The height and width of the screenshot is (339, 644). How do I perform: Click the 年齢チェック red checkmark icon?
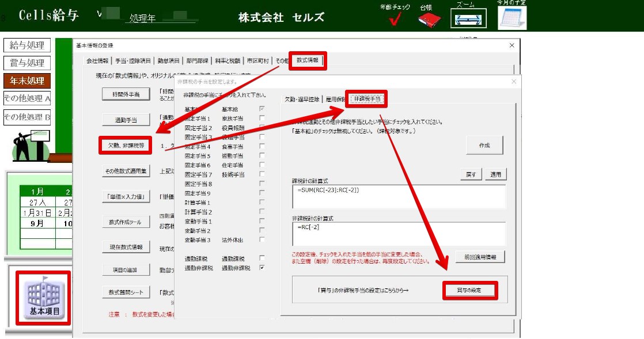(395, 19)
